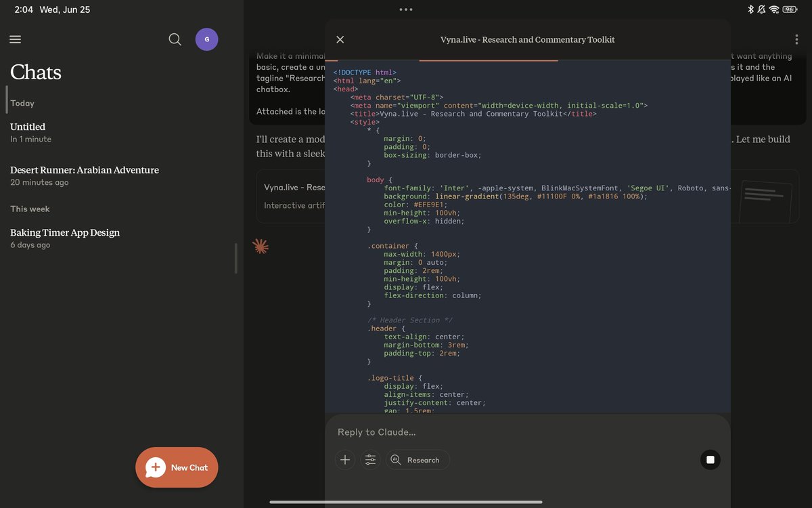Open the hamburger menu in sidebar
812x508 pixels.
pos(16,39)
